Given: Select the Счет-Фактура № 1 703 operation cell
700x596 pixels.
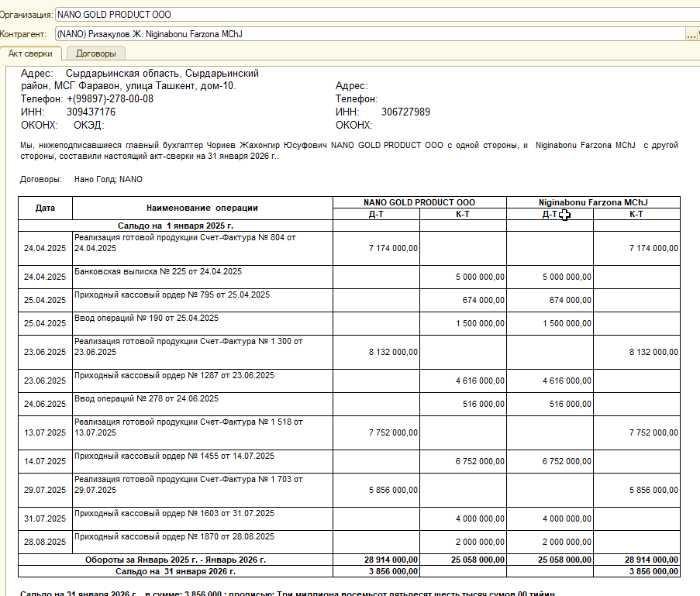Looking at the screenshot, I should click(x=202, y=490).
